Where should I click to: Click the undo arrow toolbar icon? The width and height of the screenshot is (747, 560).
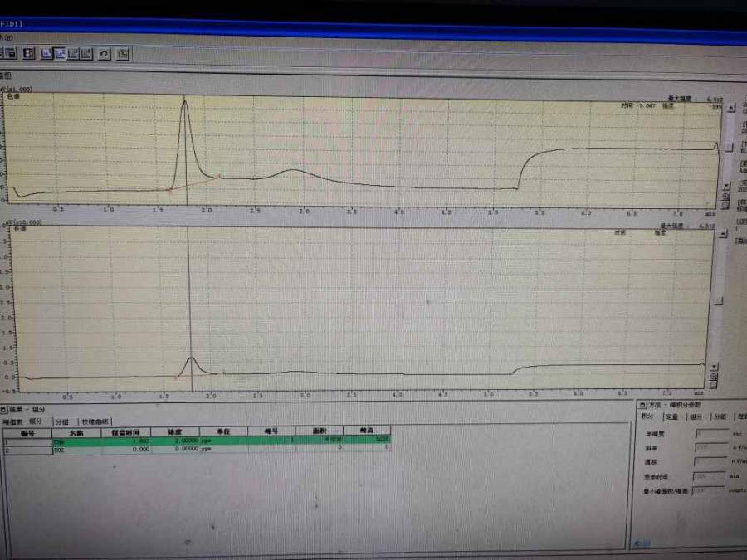coord(104,54)
